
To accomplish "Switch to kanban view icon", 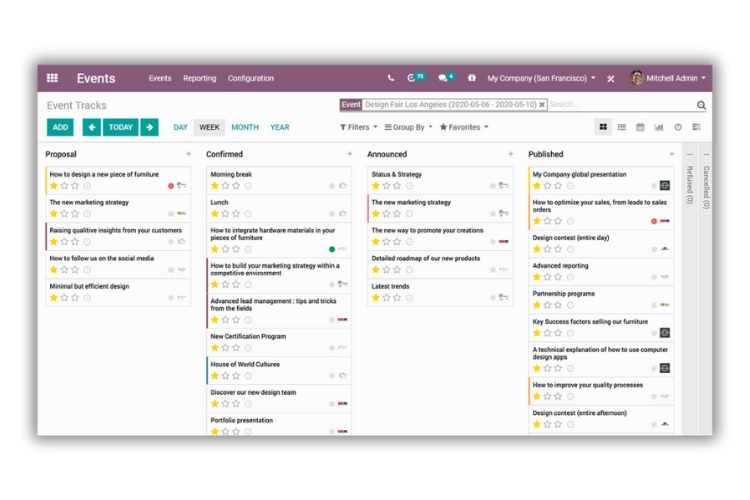I will tap(603, 127).
